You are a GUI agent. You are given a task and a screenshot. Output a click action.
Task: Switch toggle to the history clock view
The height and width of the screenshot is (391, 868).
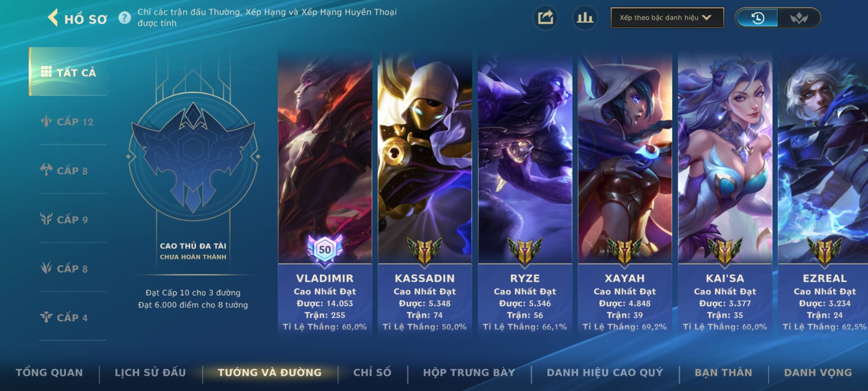tap(757, 18)
